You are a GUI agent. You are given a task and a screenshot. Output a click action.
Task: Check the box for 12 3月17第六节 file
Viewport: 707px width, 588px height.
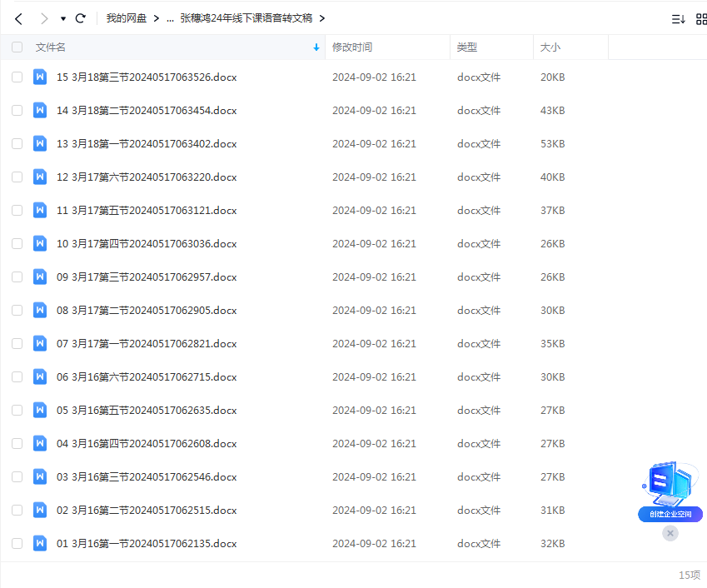17,177
